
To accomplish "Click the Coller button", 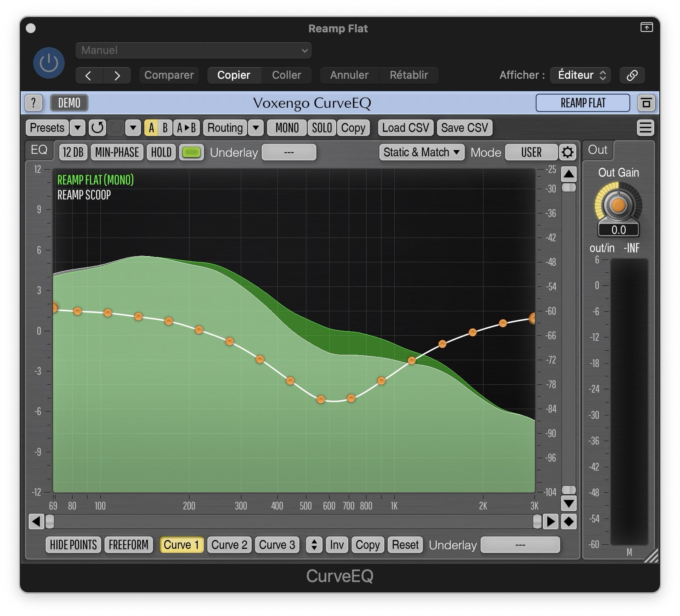I will (x=287, y=75).
